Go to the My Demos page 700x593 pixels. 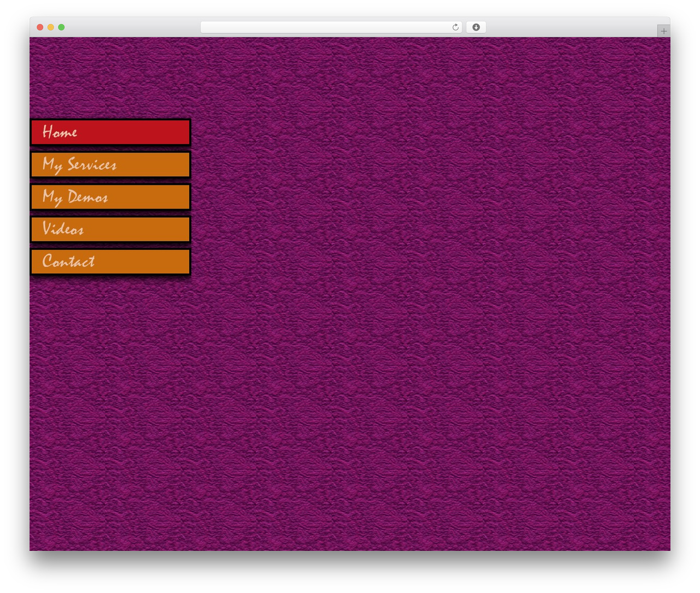pos(110,196)
